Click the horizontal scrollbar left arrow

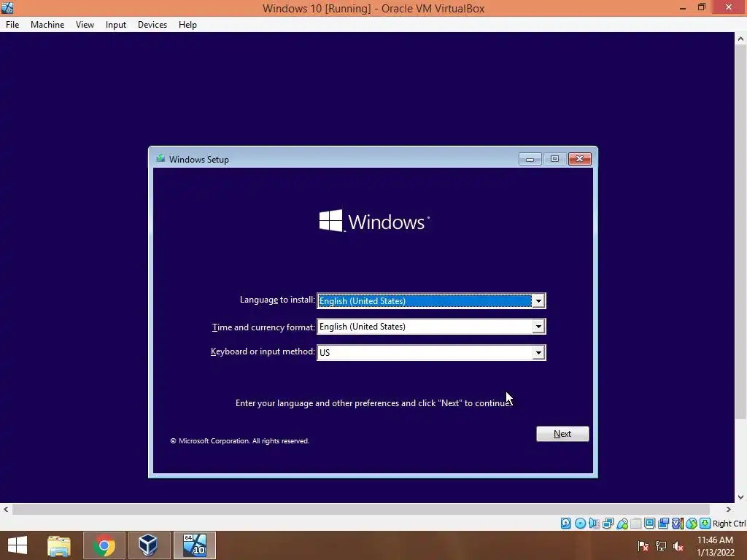6,509
